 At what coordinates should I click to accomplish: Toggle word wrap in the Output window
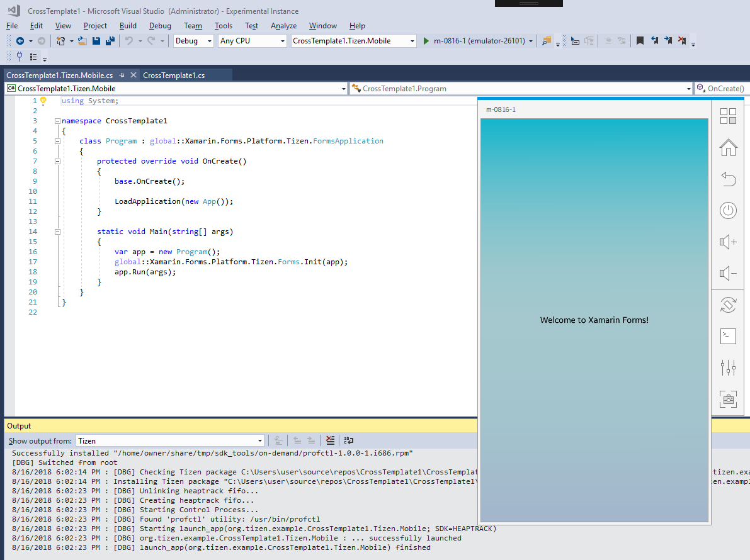tap(348, 441)
